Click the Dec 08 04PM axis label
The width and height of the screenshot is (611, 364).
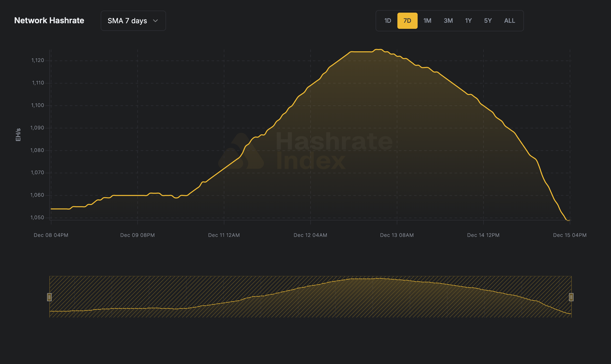pos(51,235)
